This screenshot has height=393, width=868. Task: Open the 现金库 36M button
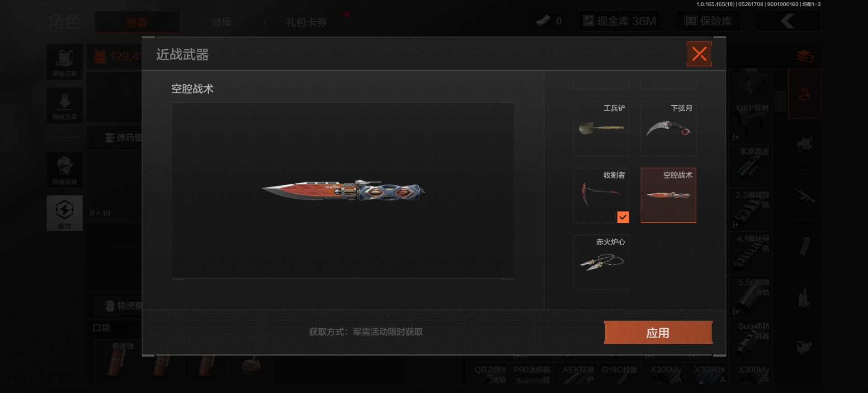coord(620,21)
